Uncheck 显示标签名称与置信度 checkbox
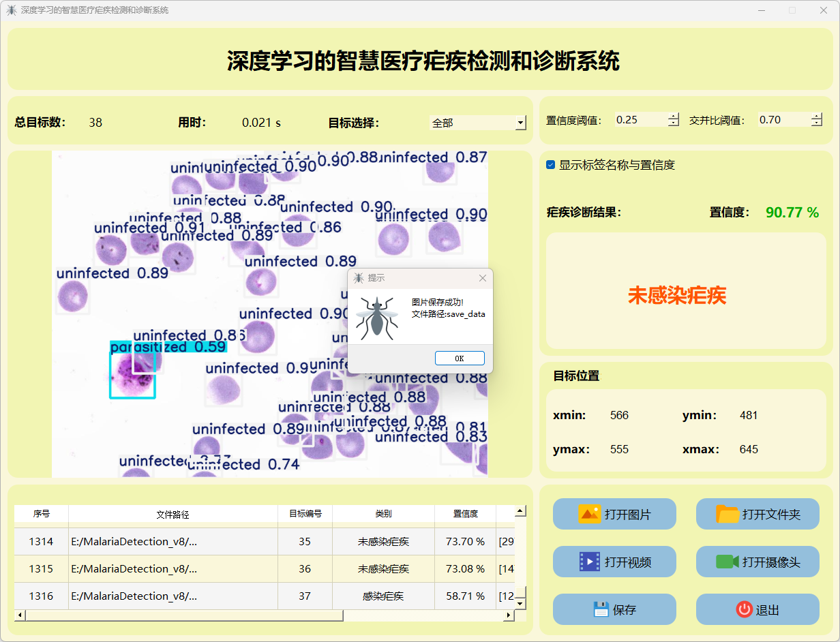840x642 pixels. (551, 165)
